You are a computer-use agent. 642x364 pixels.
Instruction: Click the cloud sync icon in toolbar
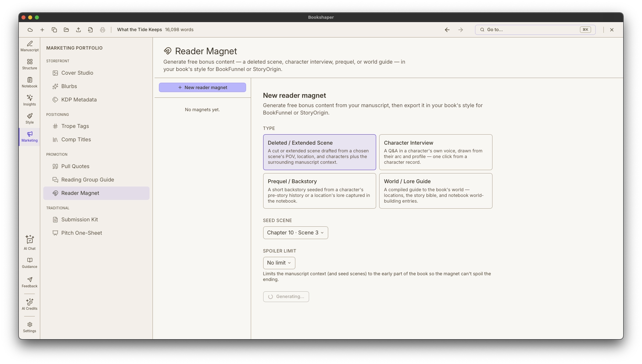click(30, 30)
